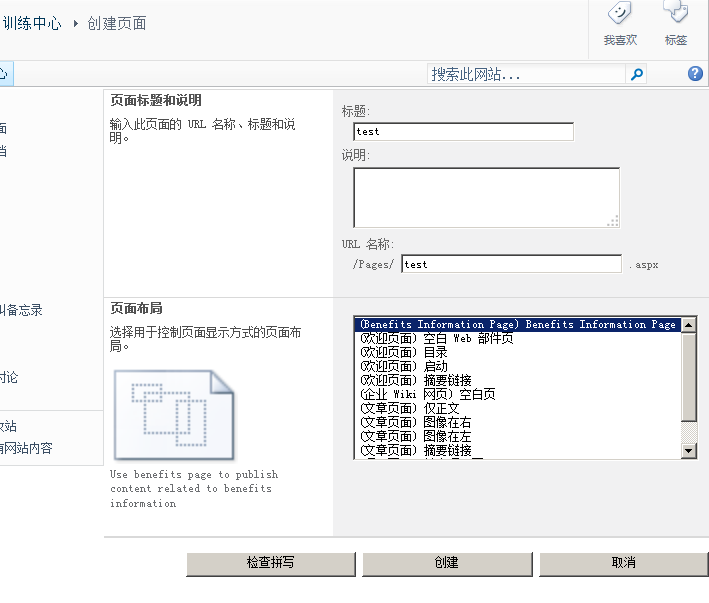Viewport: 709px width, 603px height.
Task: Select the (欢迎页面) 摘要链接 layout
Action: pyautogui.click(x=517, y=381)
